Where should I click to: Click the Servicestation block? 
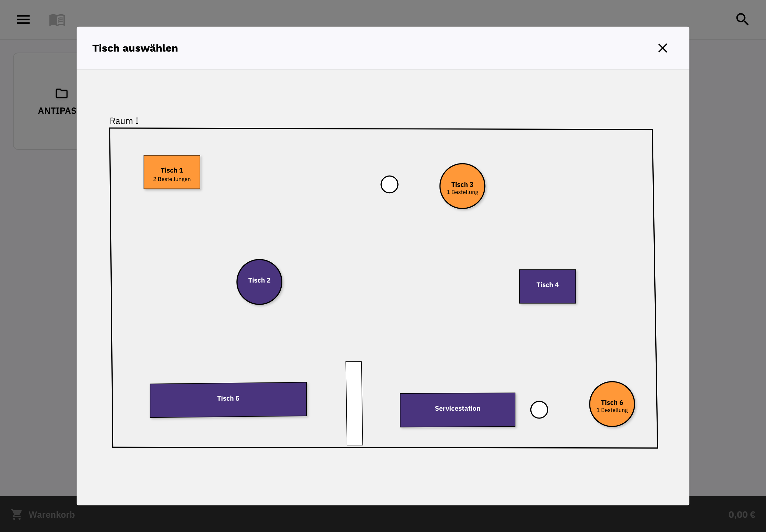[x=457, y=410]
